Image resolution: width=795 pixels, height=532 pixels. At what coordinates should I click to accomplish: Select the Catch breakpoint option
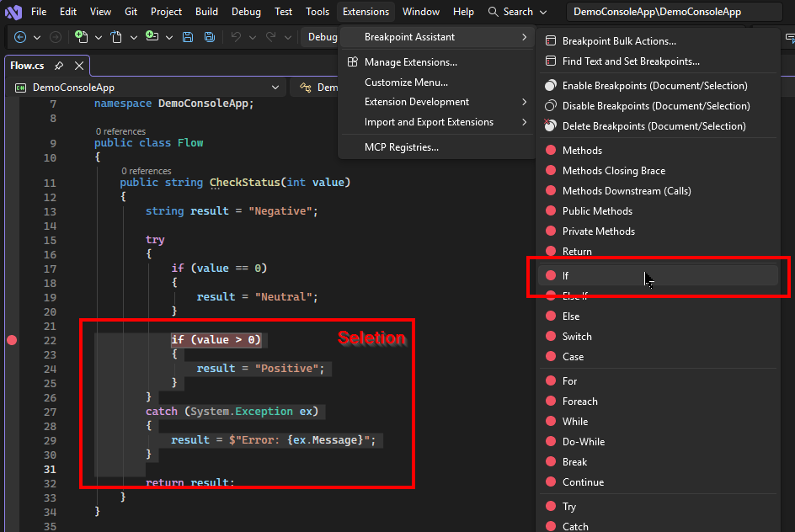click(x=658, y=526)
